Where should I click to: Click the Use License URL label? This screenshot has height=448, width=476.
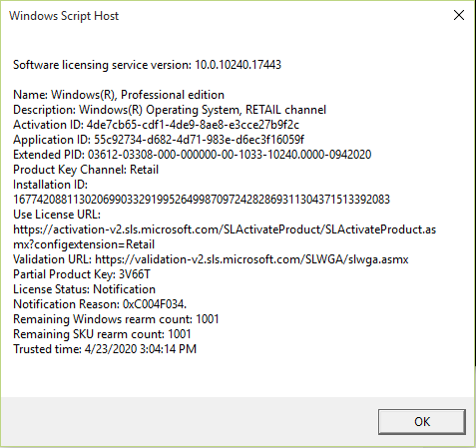coord(57,215)
